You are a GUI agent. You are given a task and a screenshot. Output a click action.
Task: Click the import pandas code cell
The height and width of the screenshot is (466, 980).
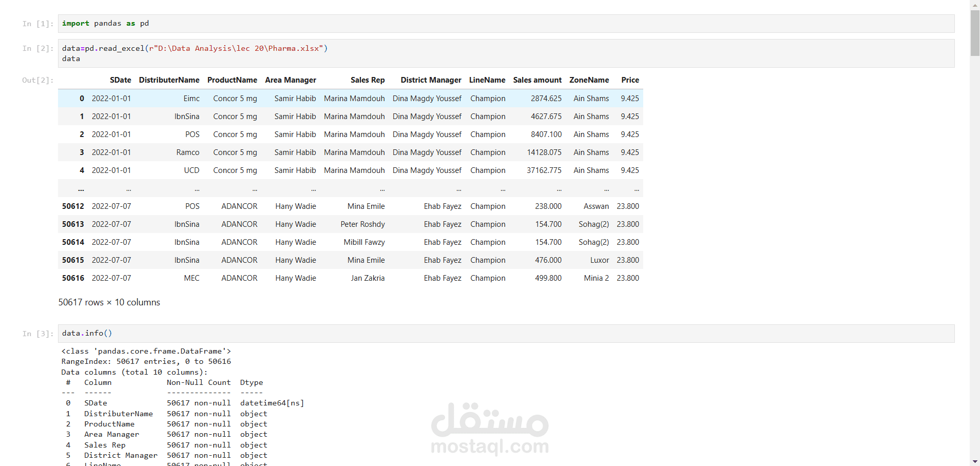pyautogui.click(x=506, y=24)
